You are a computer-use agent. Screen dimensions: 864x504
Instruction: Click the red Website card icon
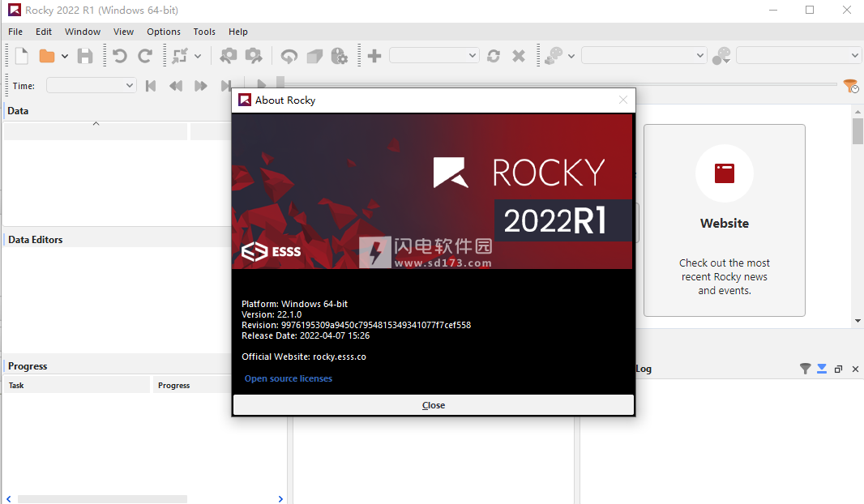725,173
